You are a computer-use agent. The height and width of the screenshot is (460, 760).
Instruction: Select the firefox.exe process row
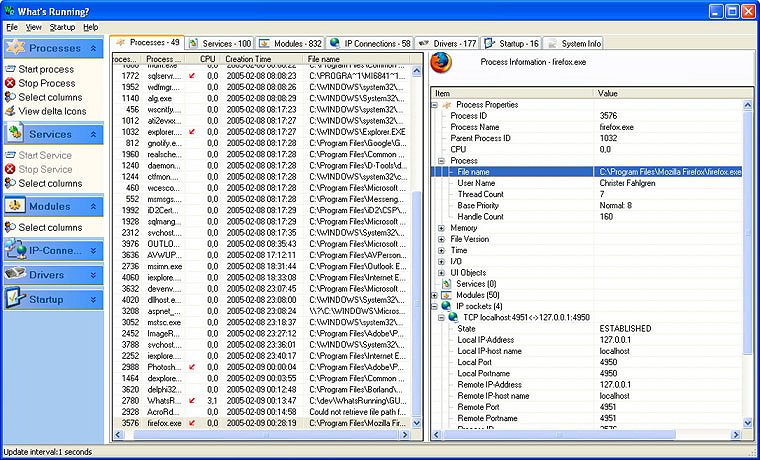pyautogui.click(x=262, y=423)
